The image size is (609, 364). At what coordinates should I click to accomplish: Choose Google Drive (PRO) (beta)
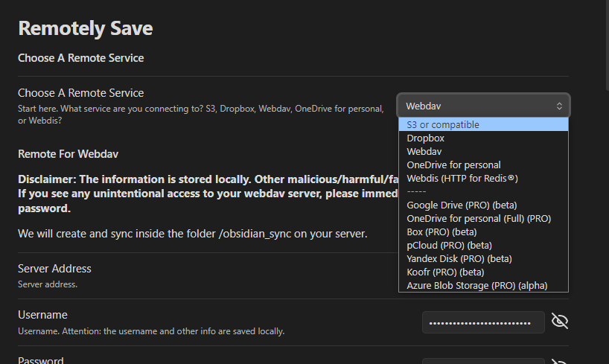483,205
